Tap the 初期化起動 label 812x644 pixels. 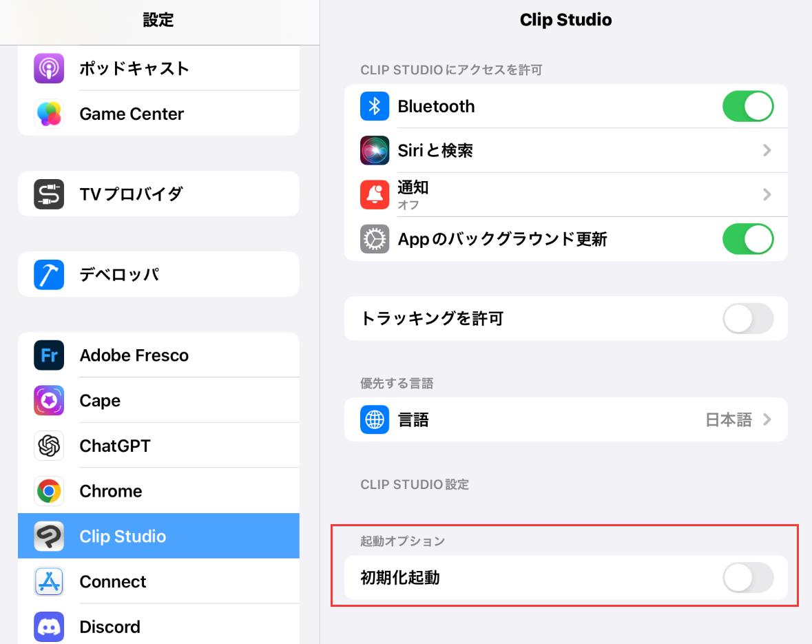(x=400, y=578)
